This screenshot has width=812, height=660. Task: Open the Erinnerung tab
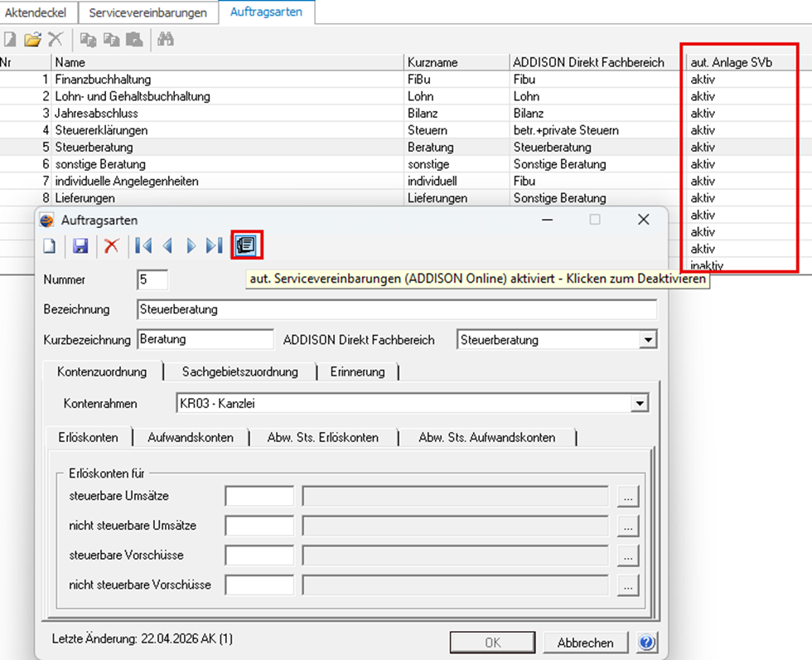pyautogui.click(x=357, y=372)
